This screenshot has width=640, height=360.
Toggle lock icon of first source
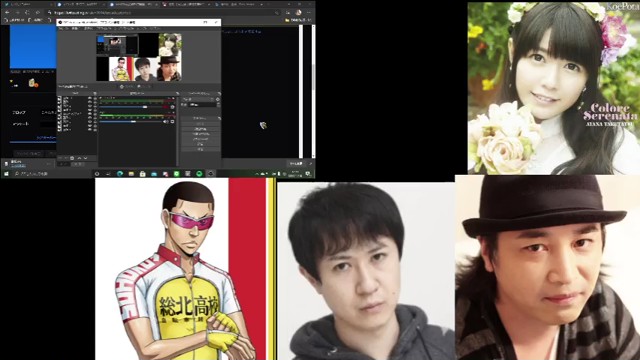coord(95,98)
